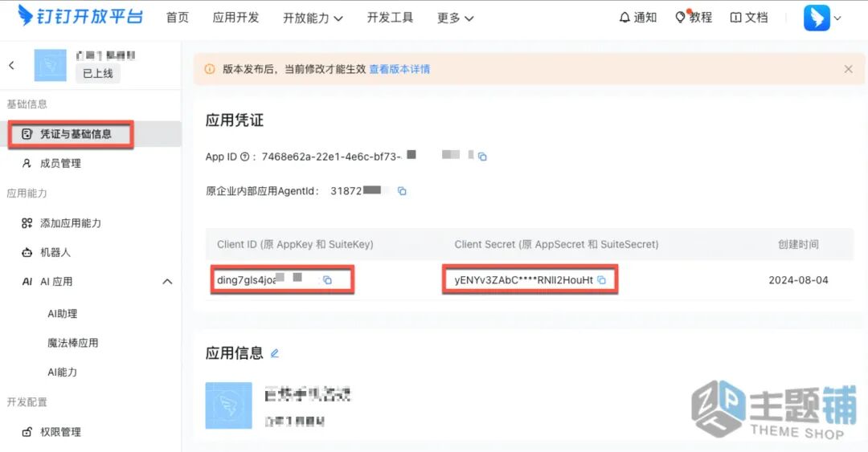
Task: Dismiss the version notice banner
Action: pyautogui.click(x=848, y=69)
